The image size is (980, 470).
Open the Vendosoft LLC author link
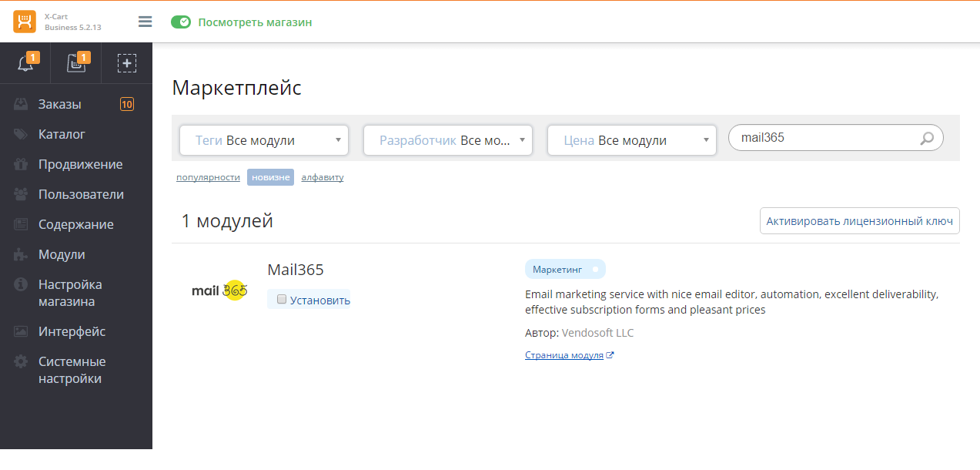point(598,333)
